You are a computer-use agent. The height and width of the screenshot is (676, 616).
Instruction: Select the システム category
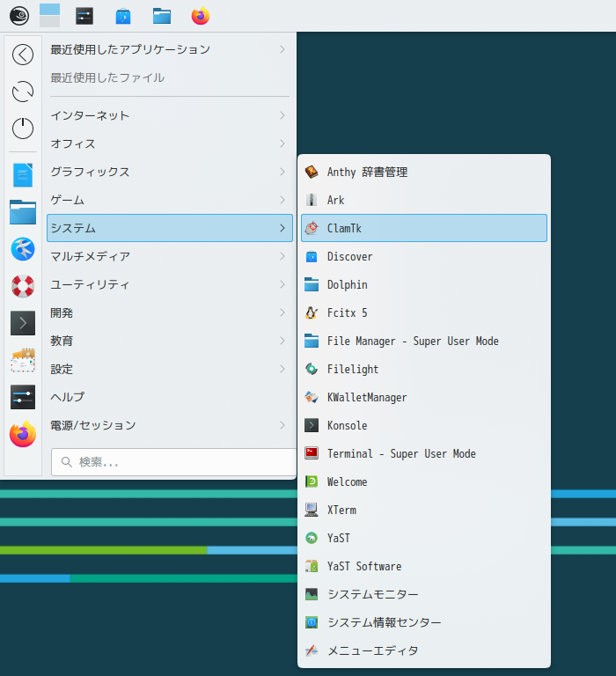(170, 228)
